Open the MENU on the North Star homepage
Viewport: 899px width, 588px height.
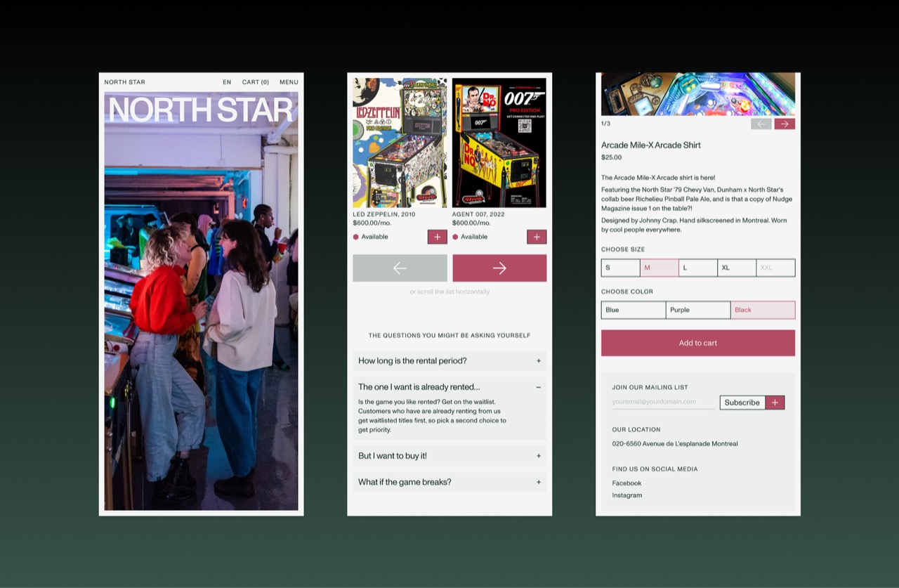tap(289, 81)
